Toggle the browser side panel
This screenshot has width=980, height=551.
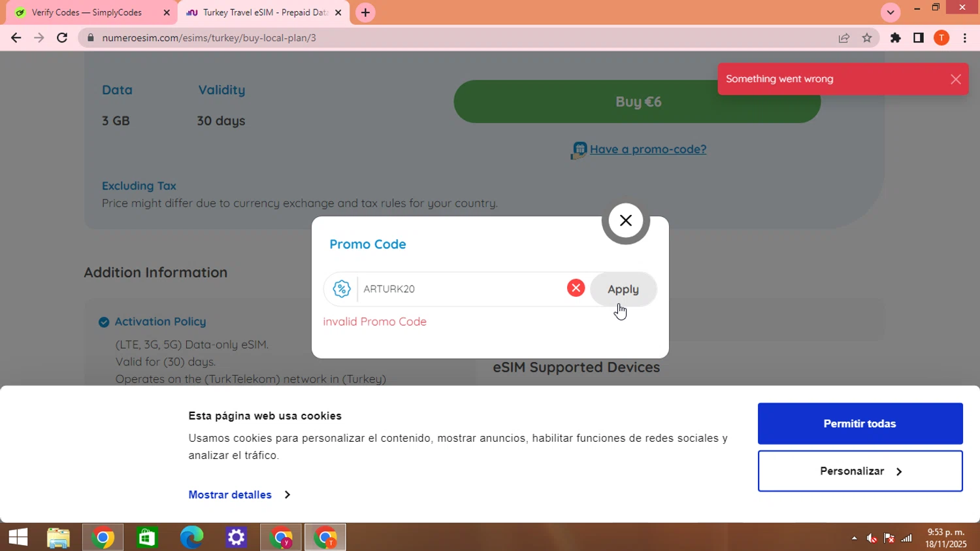point(919,38)
